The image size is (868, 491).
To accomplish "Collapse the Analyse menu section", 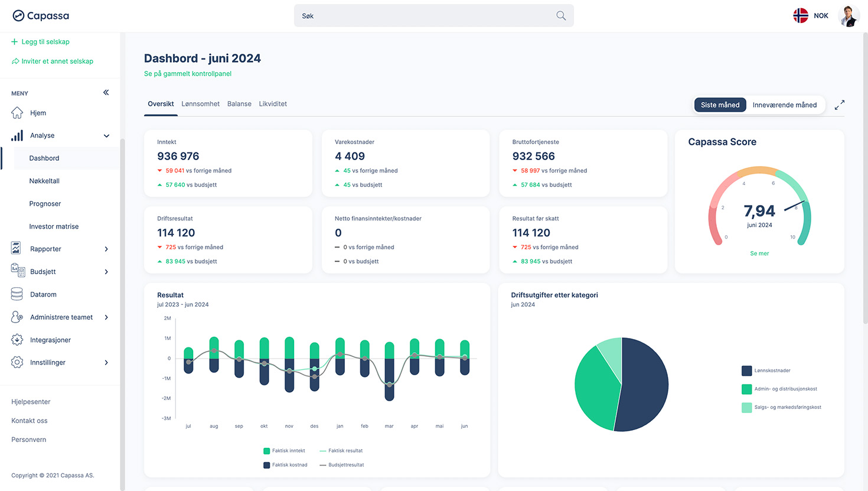I will [106, 136].
